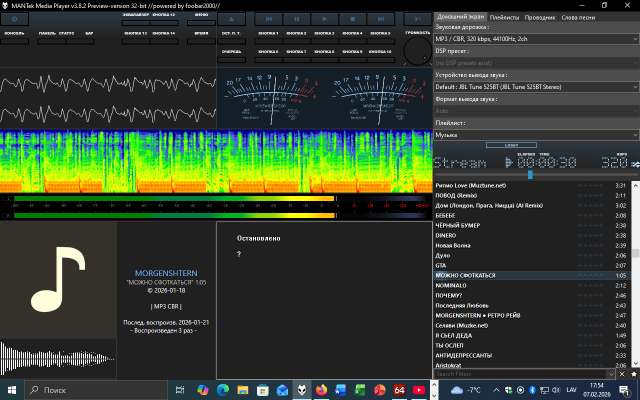
Task: Click Кнопка 5 button
Action: click(x=380, y=41)
